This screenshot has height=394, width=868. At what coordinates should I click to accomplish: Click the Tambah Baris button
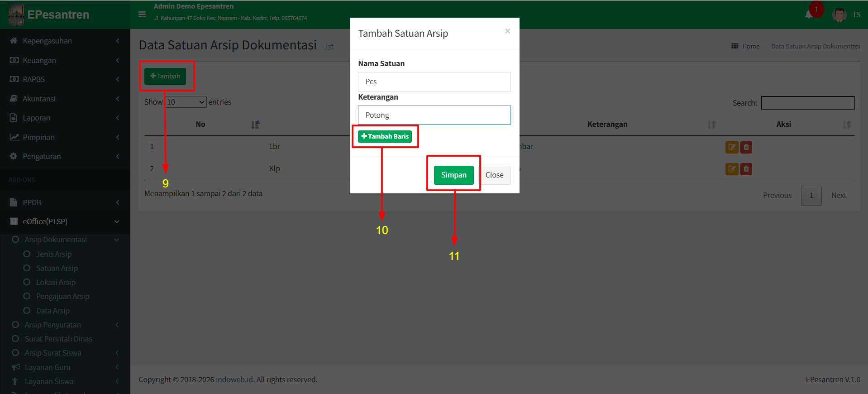point(385,136)
